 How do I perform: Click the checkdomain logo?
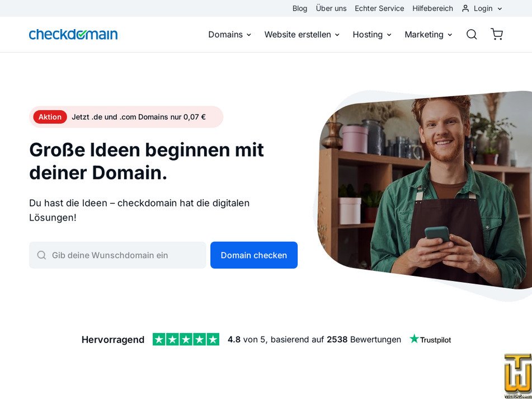tap(73, 34)
